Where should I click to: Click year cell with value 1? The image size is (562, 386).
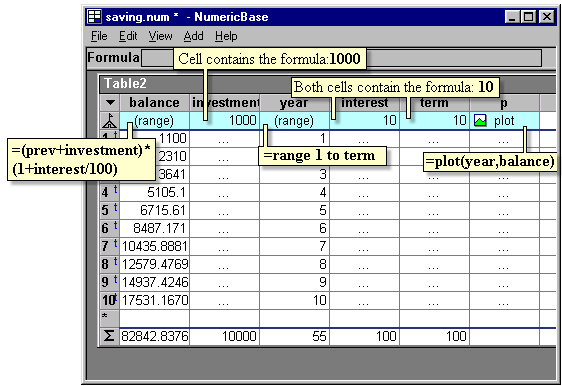tap(294, 138)
